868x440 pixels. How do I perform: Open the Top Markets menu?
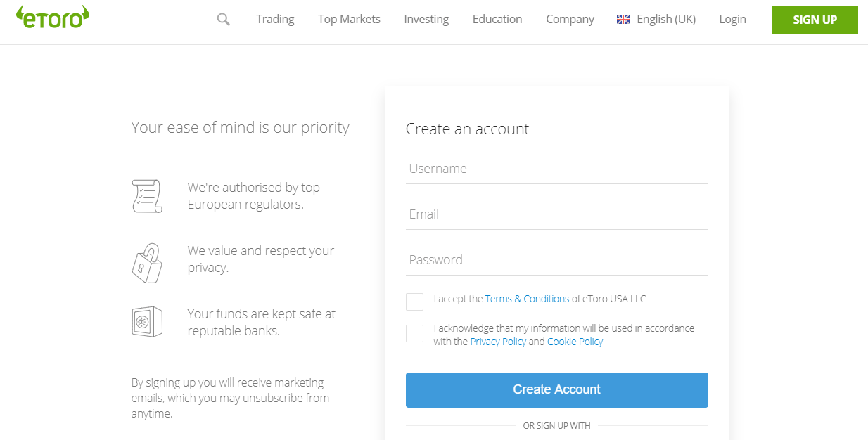tap(349, 19)
